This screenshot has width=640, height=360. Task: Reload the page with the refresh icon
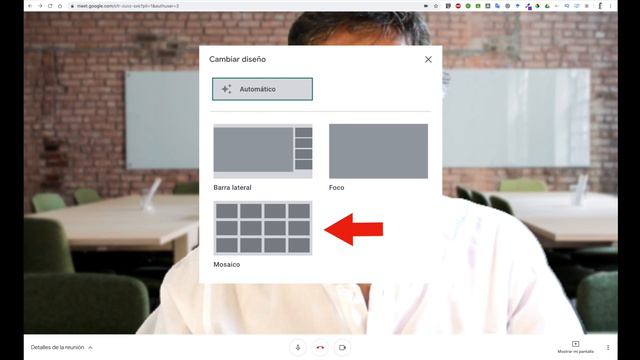(50, 6)
